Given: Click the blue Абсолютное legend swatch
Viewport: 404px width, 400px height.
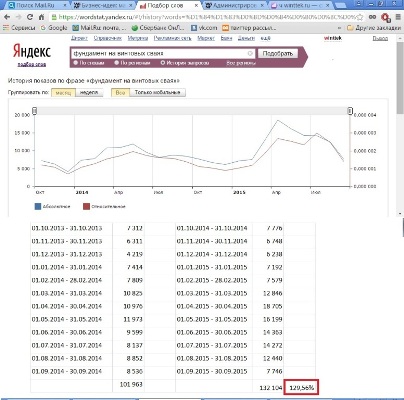Looking at the screenshot, I should click(38, 206).
